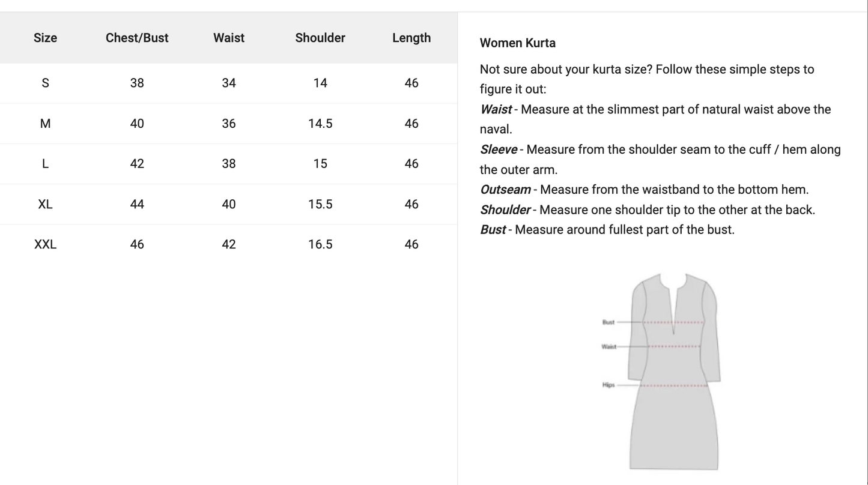Click the italic Sleeve term
The height and width of the screenshot is (485, 868).
click(x=498, y=149)
